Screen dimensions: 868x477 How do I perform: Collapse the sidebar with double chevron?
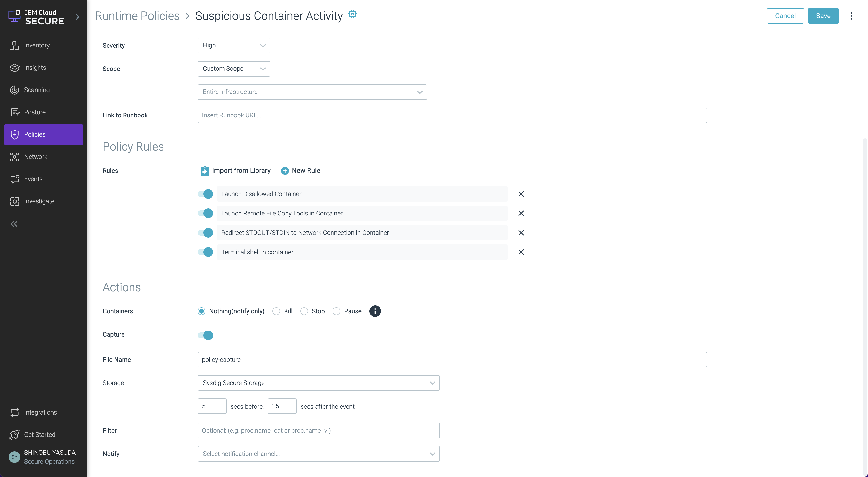[14, 224]
